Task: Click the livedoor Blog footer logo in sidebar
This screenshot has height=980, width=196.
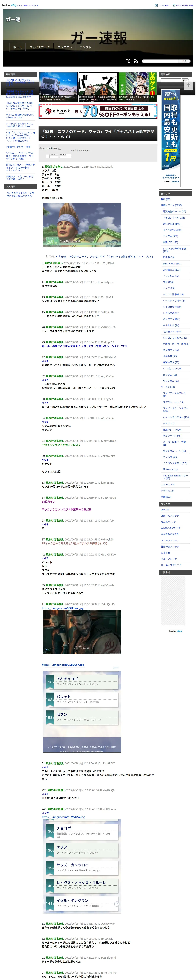Action: 175,631
